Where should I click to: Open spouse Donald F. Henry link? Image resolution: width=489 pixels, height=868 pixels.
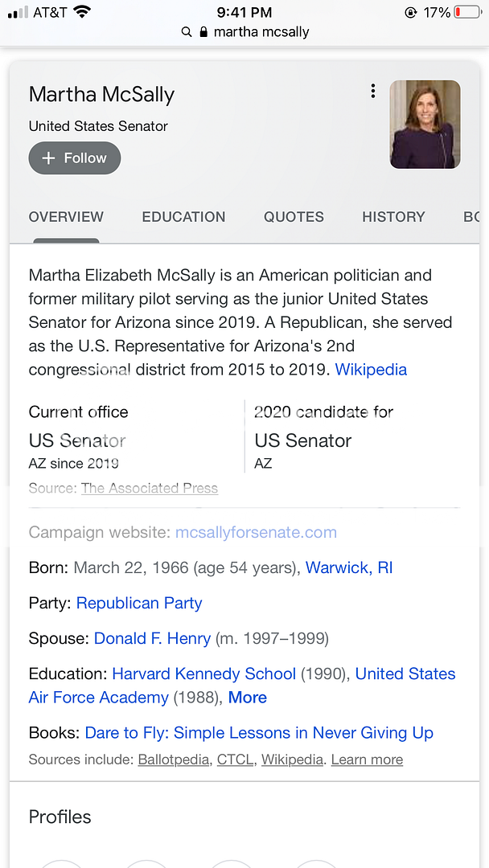click(x=152, y=638)
